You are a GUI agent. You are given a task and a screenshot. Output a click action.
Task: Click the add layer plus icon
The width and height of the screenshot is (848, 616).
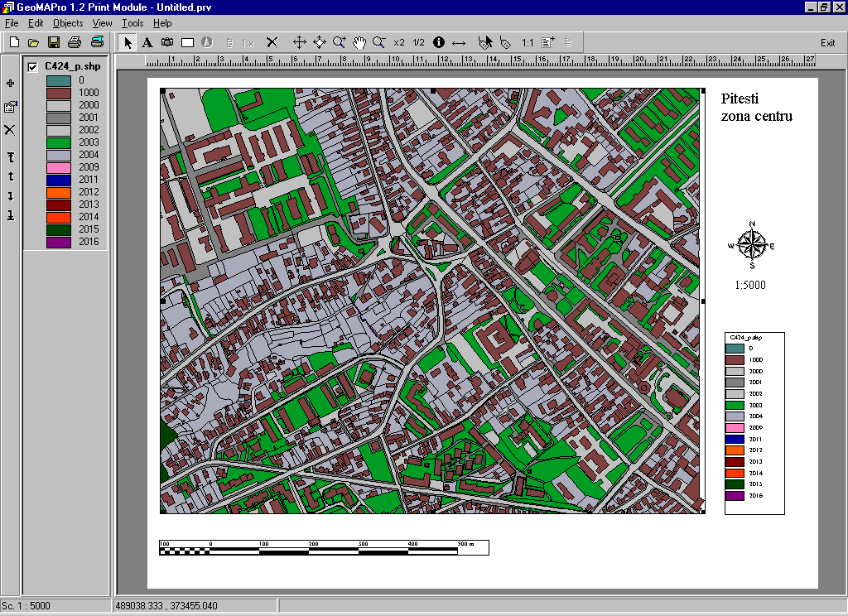(x=10, y=84)
